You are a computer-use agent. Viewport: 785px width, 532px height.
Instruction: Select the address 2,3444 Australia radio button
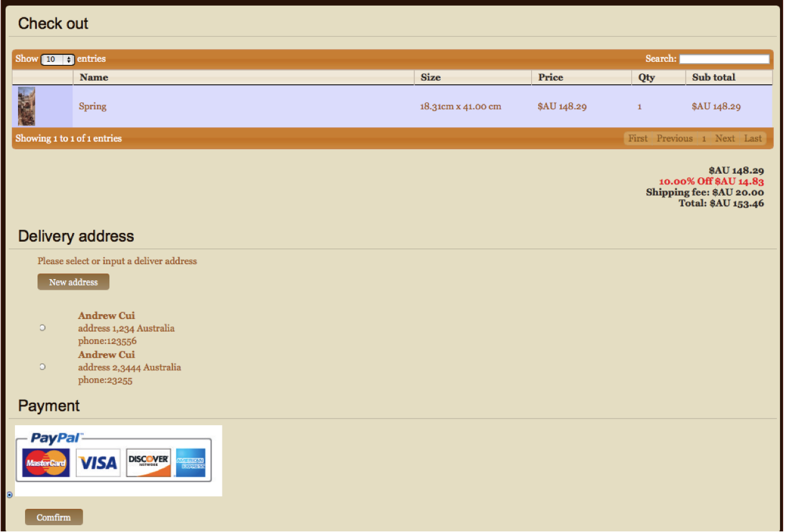click(42, 367)
